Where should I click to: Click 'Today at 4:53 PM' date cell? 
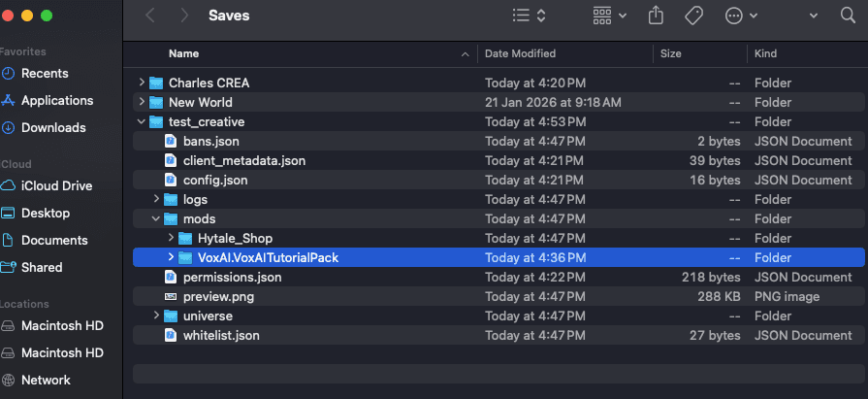click(535, 122)
